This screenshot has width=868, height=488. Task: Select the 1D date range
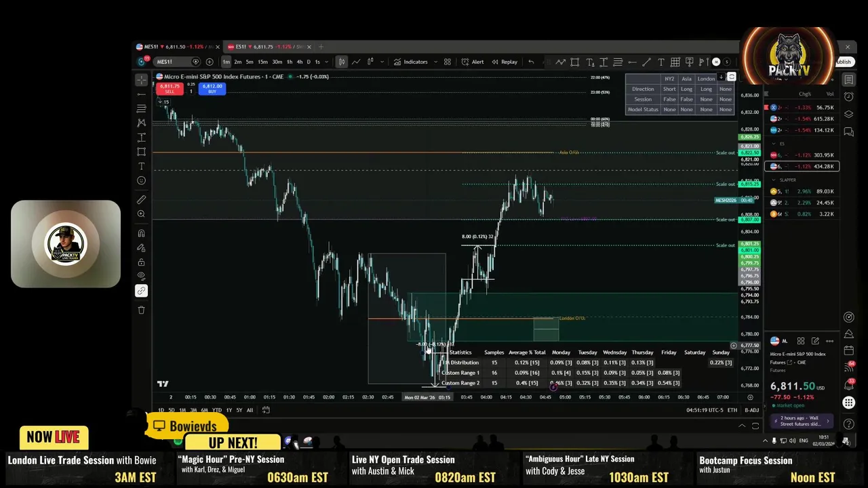161,410
